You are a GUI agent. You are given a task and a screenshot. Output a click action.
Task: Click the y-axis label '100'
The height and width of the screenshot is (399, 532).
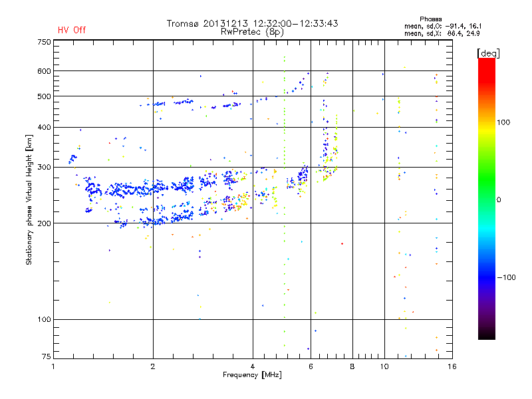click(x=44, y=319)
